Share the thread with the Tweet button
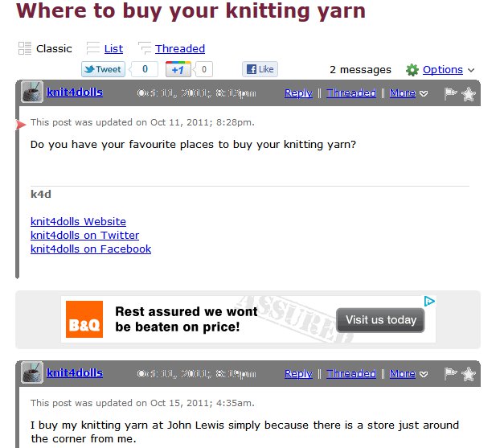500x448 pixels. click(104, 69)
